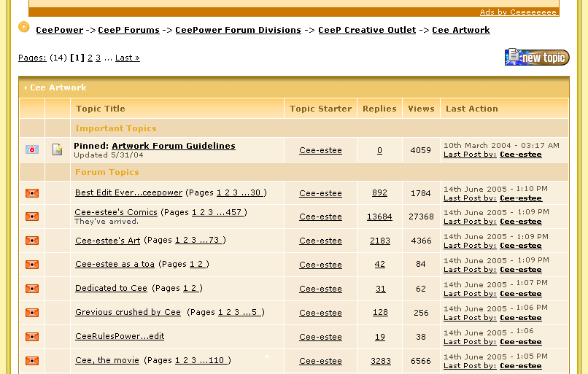The width and height of the screenshot is (588, 374).
Task: Open page 5 of Grevious crushed by Cee
Action: 255,312
